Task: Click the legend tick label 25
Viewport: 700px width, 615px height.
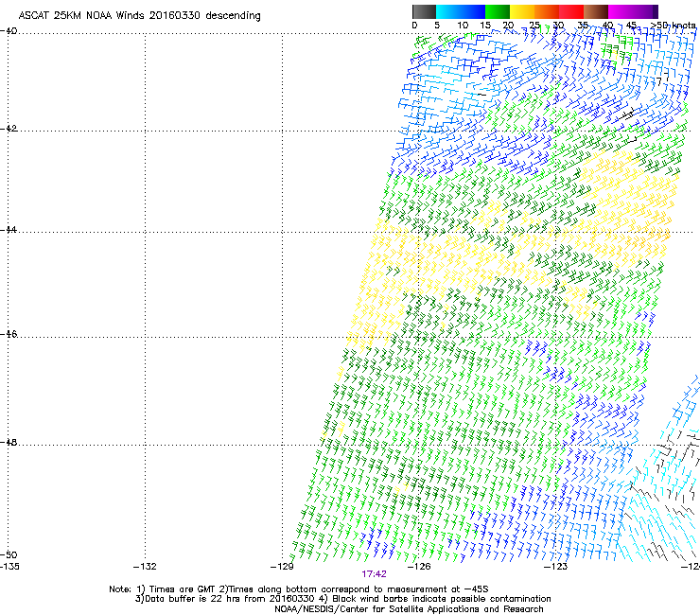Action: [534, 26]
